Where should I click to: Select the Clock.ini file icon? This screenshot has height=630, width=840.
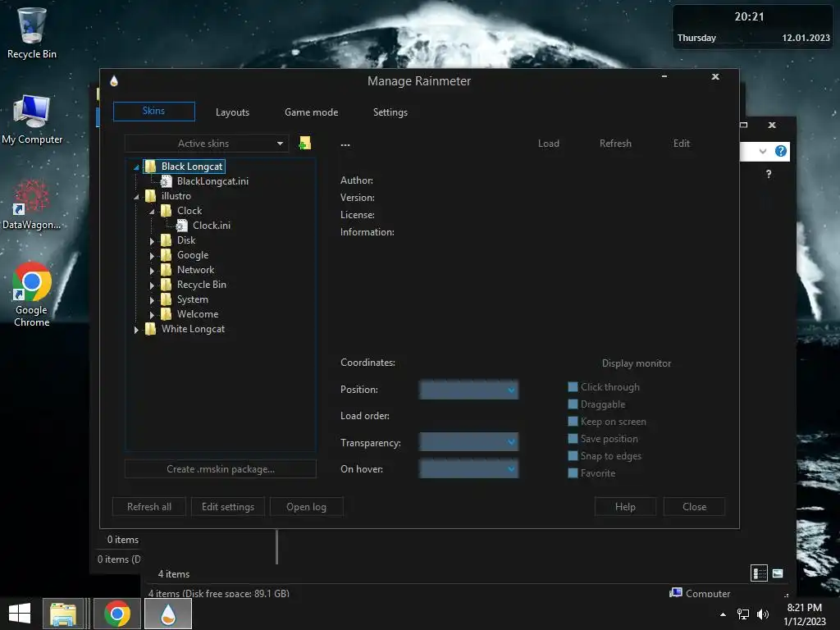[x=181, y=226]
